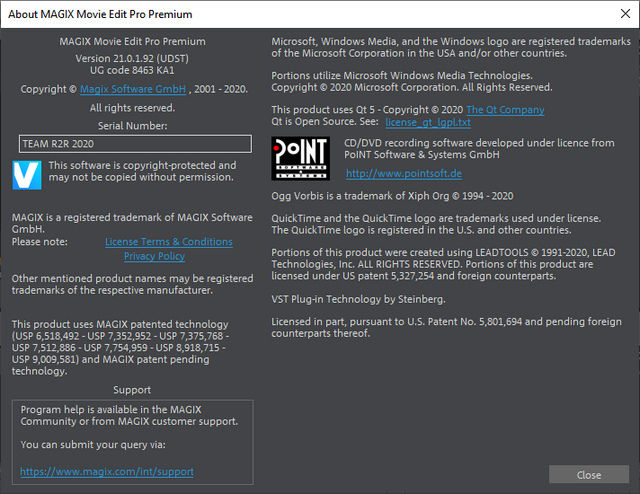
Task: Click the "Please note:" label
Action: point(40,242)
